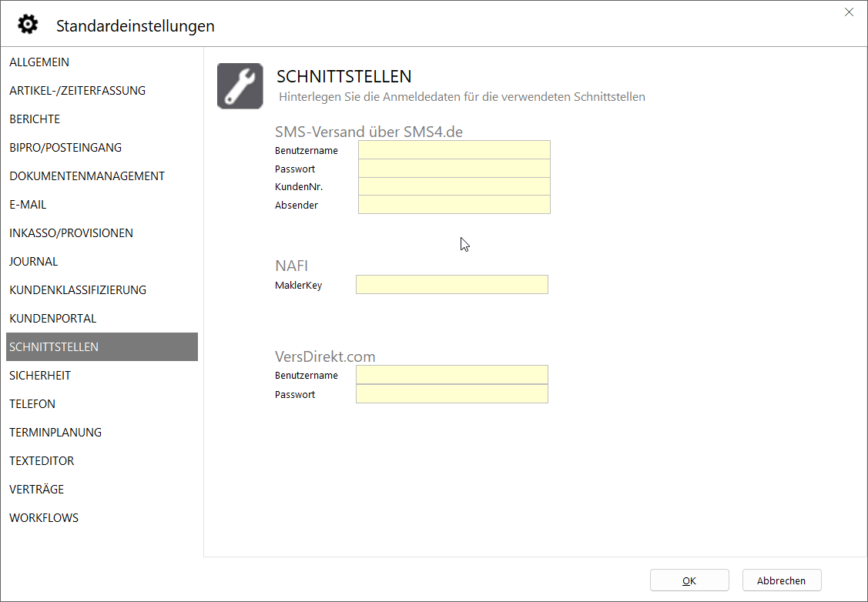
Task: Switch to DOKUMENTENMANAGEMENT section
Action: 87,176
